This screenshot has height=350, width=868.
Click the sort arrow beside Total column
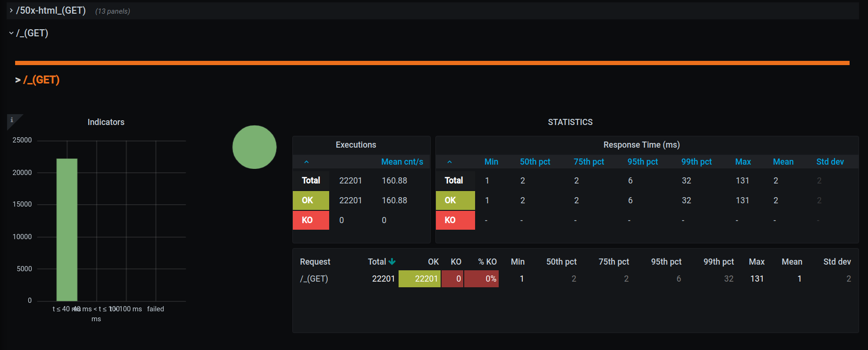392,262
